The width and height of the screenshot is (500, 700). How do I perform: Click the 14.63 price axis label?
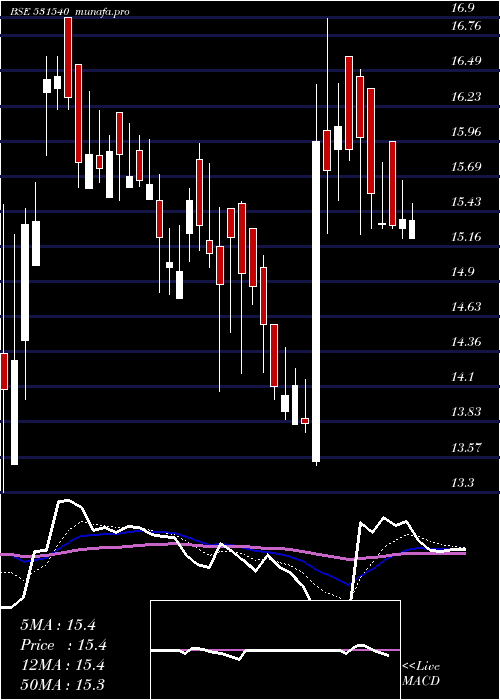466,307
